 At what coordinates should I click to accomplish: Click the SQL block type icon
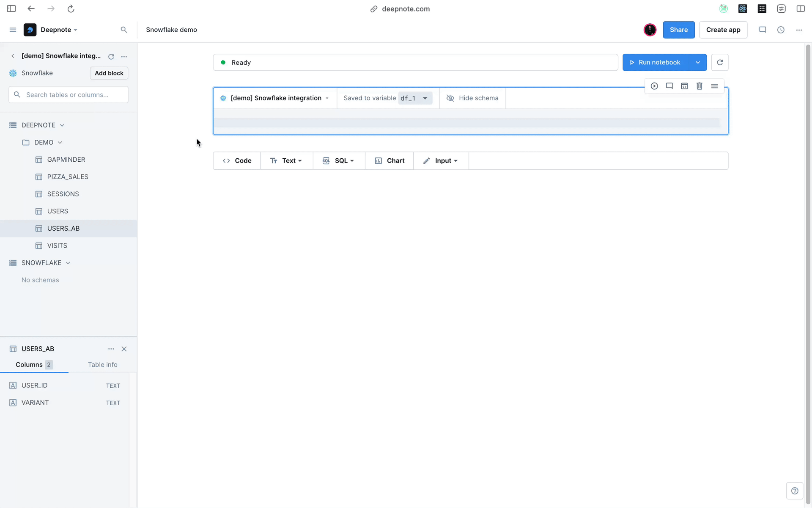tap(326, 160)
